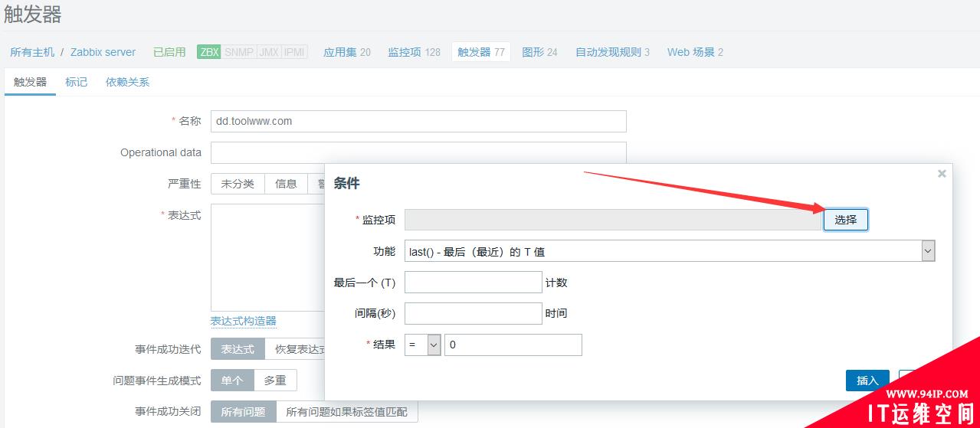The height and width of the screenshot is (428, 980).
Task: Click the JMX availability badge
Action: [x=269, y=52]
